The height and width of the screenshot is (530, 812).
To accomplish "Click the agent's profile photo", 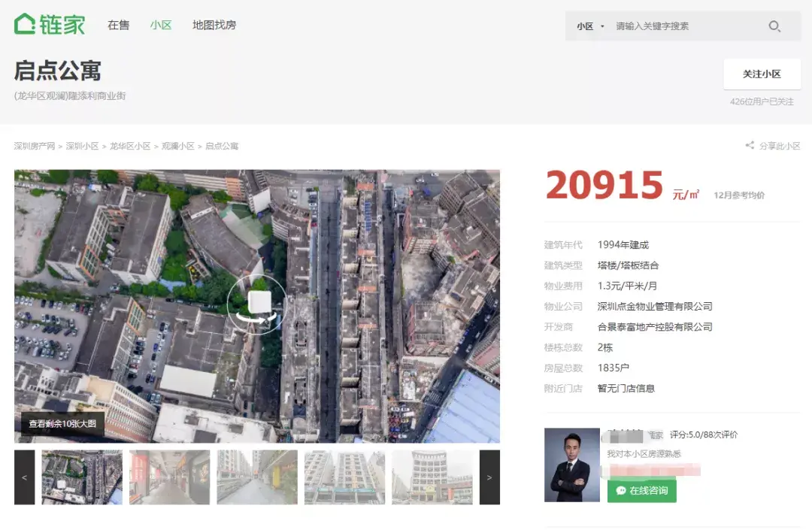I will pyautogui.click(x=572, y=465).
